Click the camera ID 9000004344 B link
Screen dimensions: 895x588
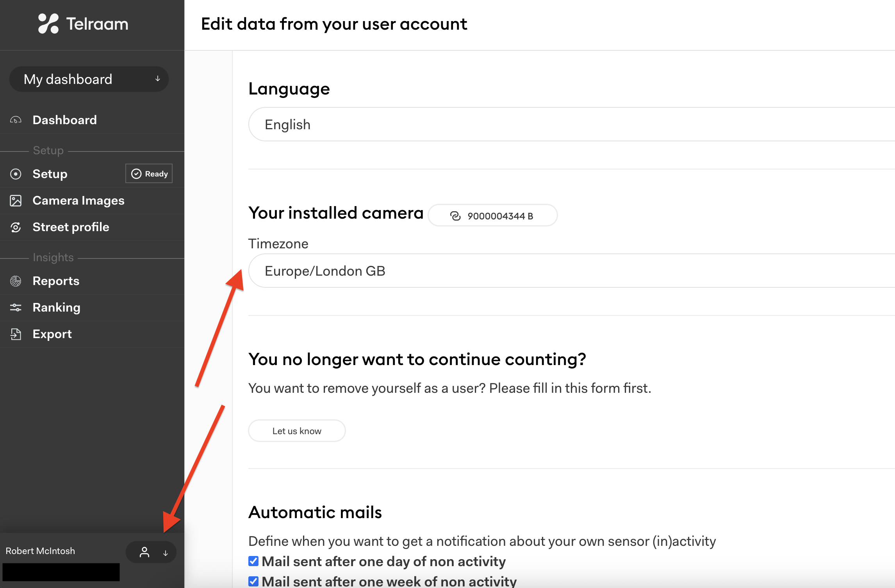coord(493,216)
